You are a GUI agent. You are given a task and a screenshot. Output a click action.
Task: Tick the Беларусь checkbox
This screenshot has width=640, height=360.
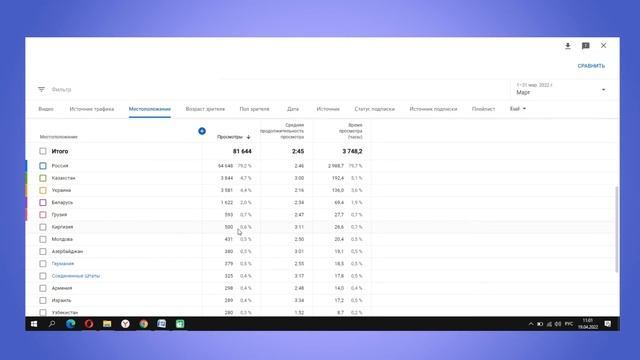click(x=43, y=202)
